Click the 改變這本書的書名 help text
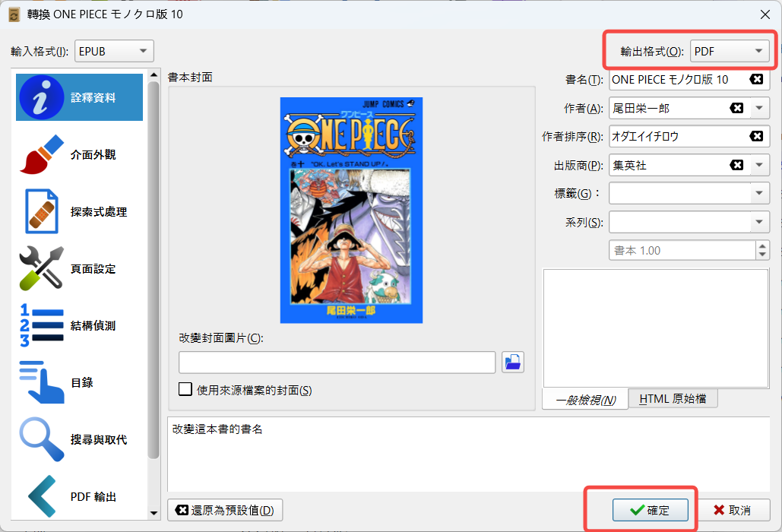The image size is (782, 532). [x=217, y=429]
